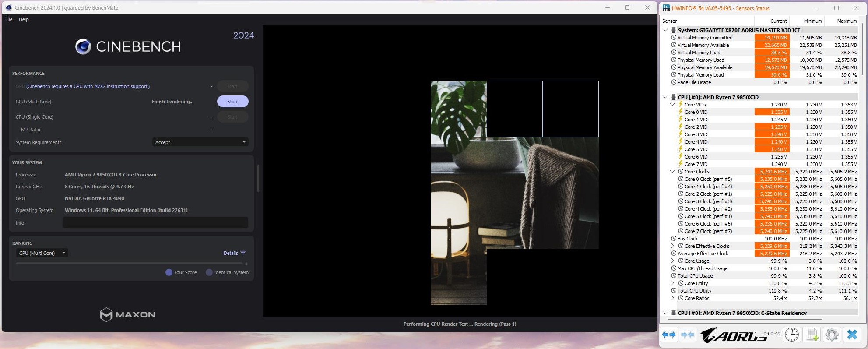Click the shrink layout inward arrows icon
Screen dimensions: 868x349
point(688,335)
